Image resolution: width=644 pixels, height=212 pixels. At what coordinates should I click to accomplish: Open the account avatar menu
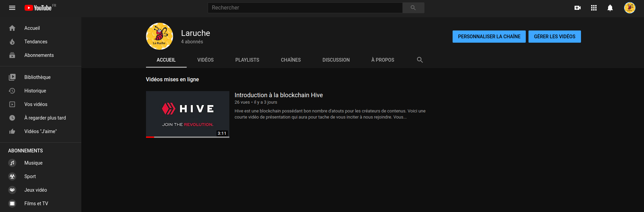[x=630, y=8]
